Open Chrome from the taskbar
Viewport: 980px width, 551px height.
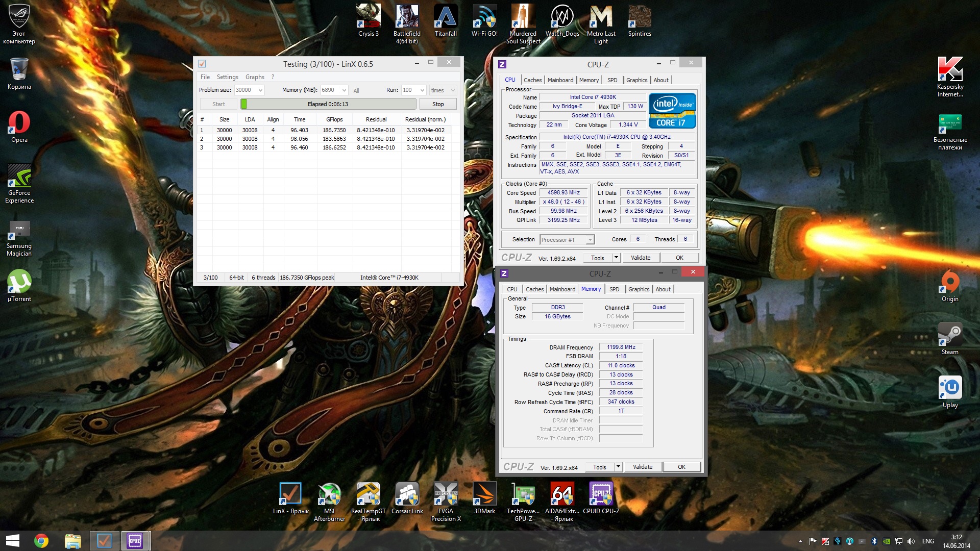41,541
